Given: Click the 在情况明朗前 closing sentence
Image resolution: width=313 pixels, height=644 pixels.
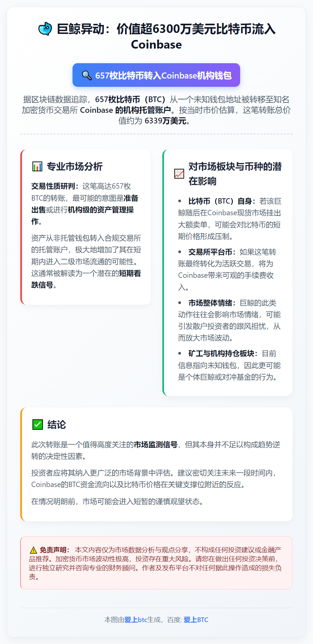Looking at the screenshot, I should (x=117, y=501).
